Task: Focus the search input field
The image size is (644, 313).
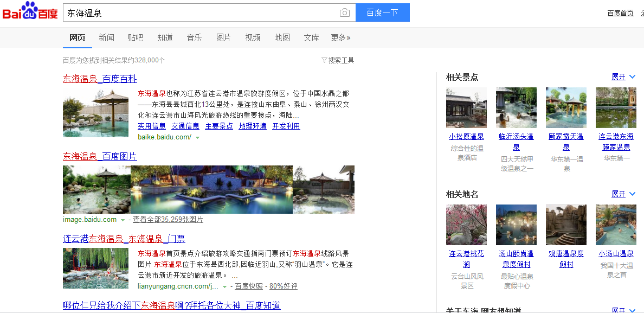Action: [201, 12]
